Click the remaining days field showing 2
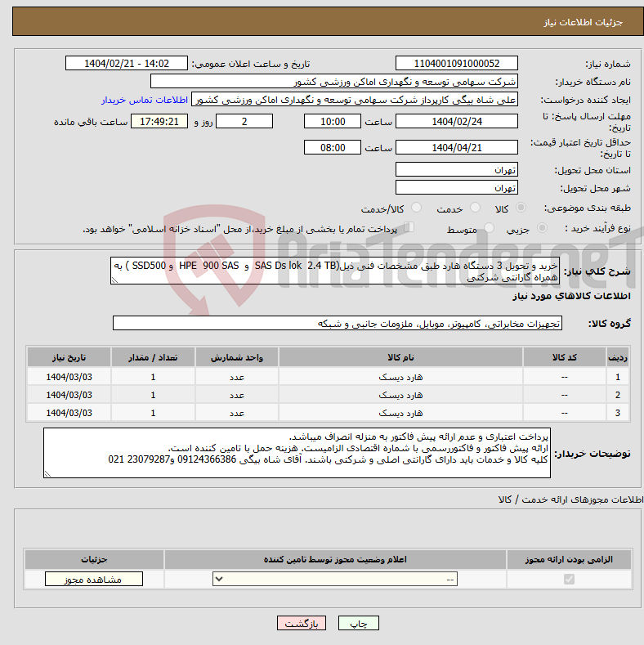This screenshot has height=645, width=644. 244,121
